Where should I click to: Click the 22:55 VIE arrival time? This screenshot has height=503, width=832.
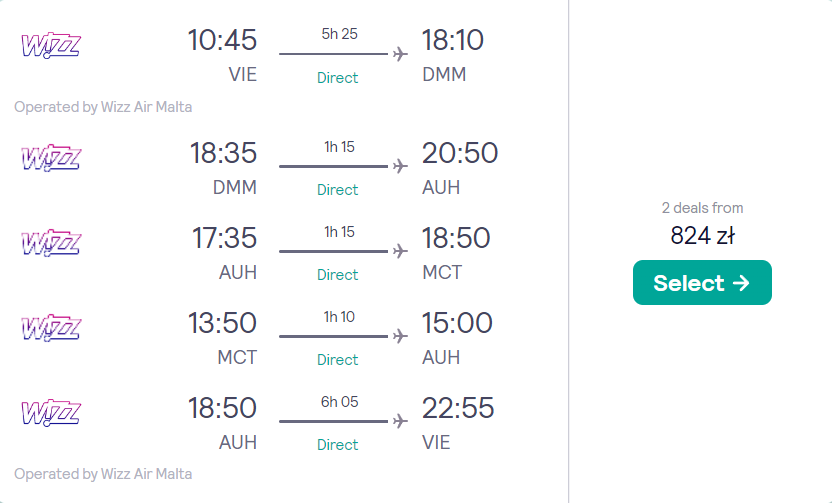click(x=458, y=408)
